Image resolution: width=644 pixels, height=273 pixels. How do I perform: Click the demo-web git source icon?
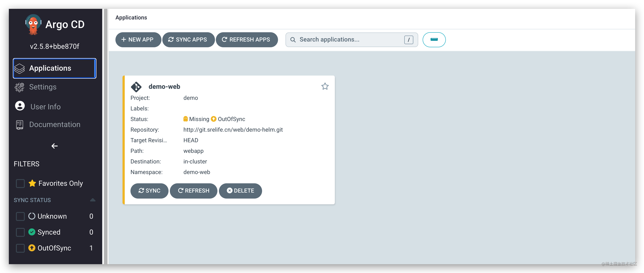point(136,87)
